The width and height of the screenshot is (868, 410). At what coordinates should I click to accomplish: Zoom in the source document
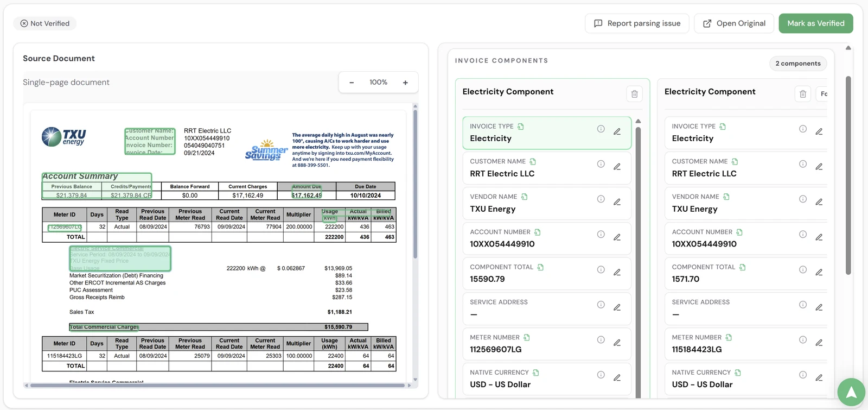[405, 83]
